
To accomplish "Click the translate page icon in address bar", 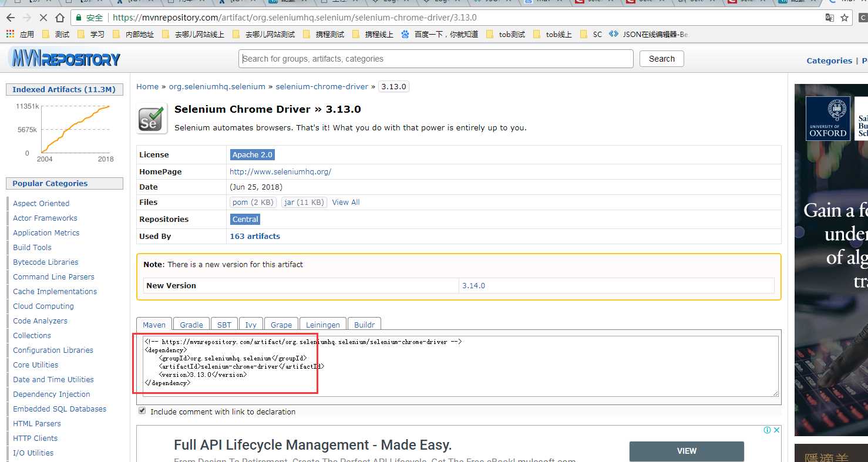I will click(x=829, y=18).
